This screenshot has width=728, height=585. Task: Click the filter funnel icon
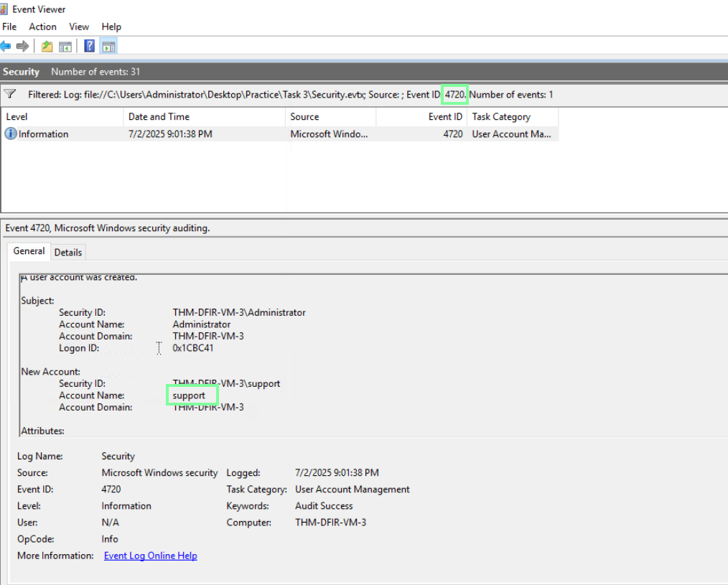pos(10,94)
